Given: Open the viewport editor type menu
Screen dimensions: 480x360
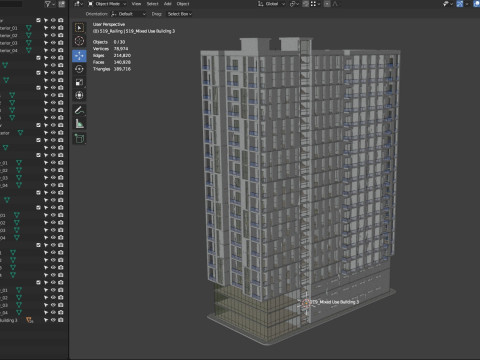Looking at the screenshot, I should [x=78, y=4].
